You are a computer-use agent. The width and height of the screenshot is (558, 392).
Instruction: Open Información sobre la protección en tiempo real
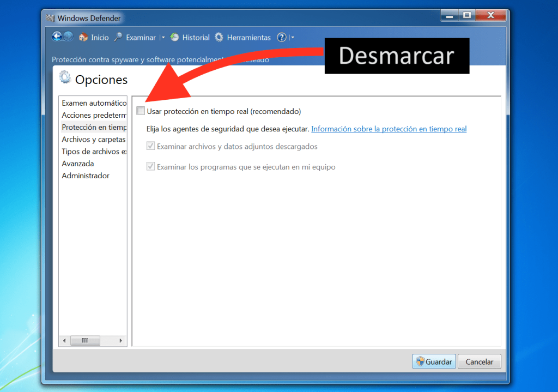(x=389, y=129)
